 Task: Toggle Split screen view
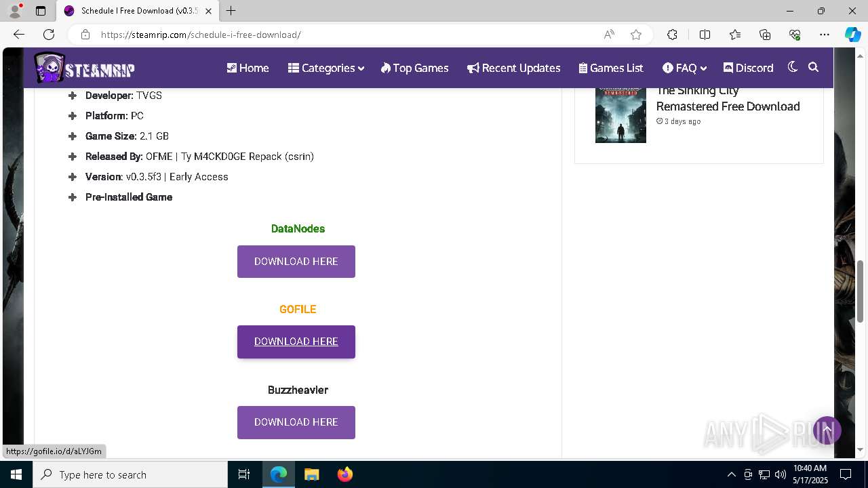coord(705,35)
